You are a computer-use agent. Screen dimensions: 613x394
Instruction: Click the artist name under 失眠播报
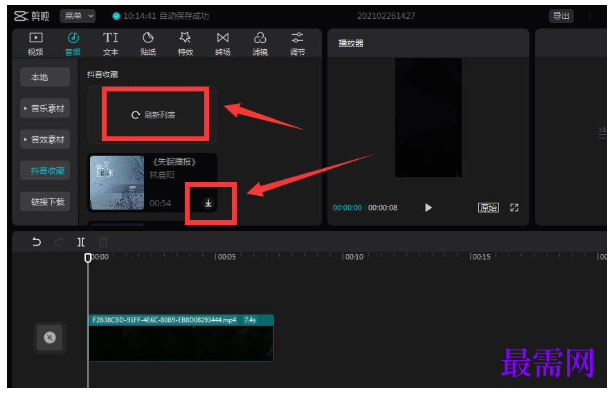click(x=162, y=175)
